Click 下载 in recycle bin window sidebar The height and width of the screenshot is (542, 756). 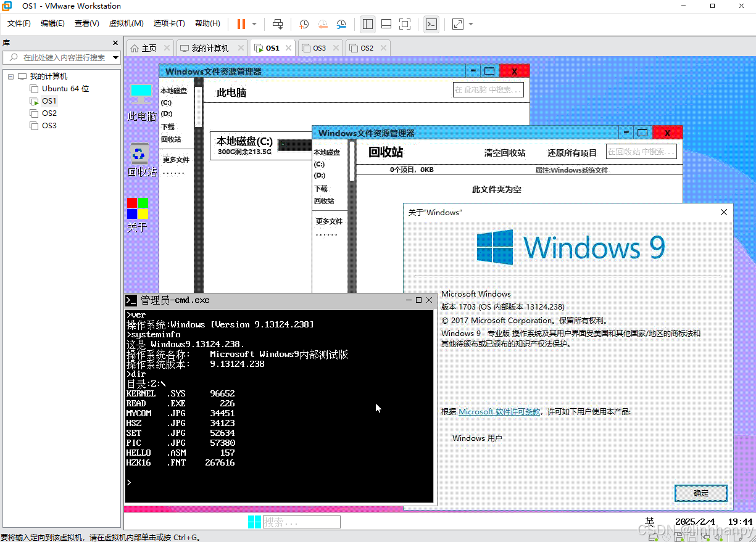pos(321,189)
